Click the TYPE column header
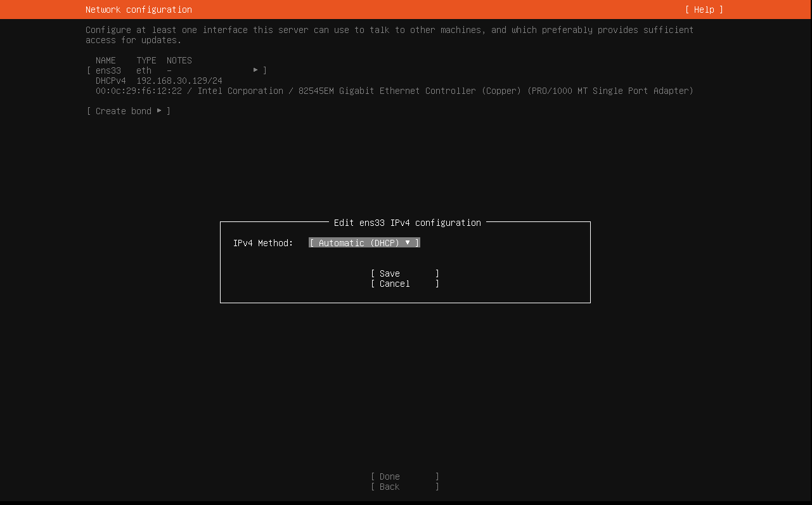This screenshot has width=812, height=505. (146, 60)
